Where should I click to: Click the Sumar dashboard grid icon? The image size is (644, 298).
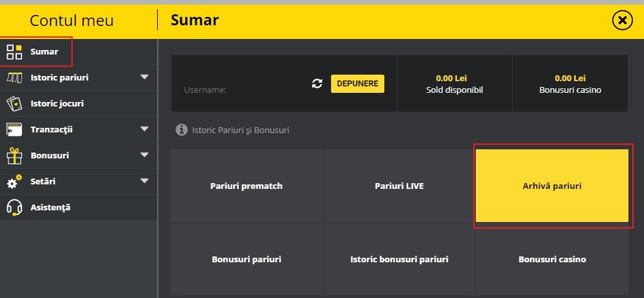click(x=14, y=52)
